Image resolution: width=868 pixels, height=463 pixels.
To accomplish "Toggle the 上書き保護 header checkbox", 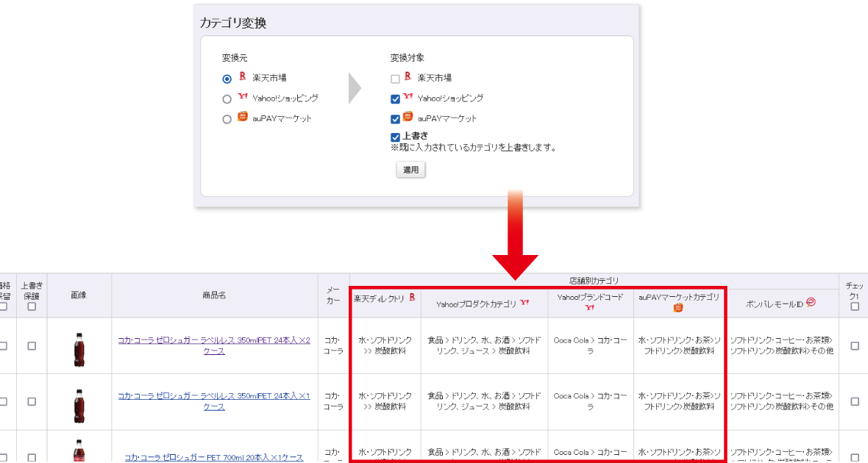I will [x=32, y=306].
